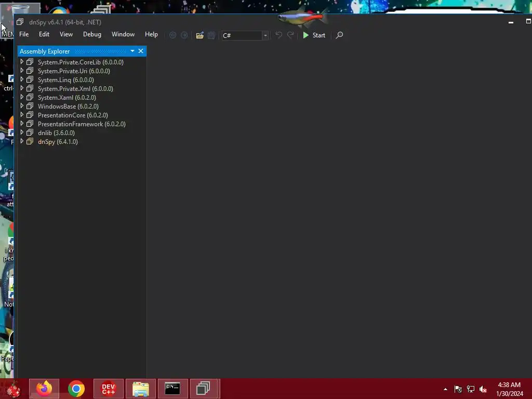Open Firefox from the taskbar

point(44,389)
